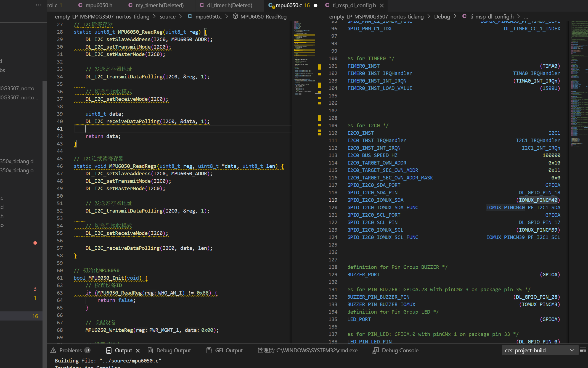Screen dimensions: 588x368
Task: Open the Problems panel tab
Action: pos(70,350)
